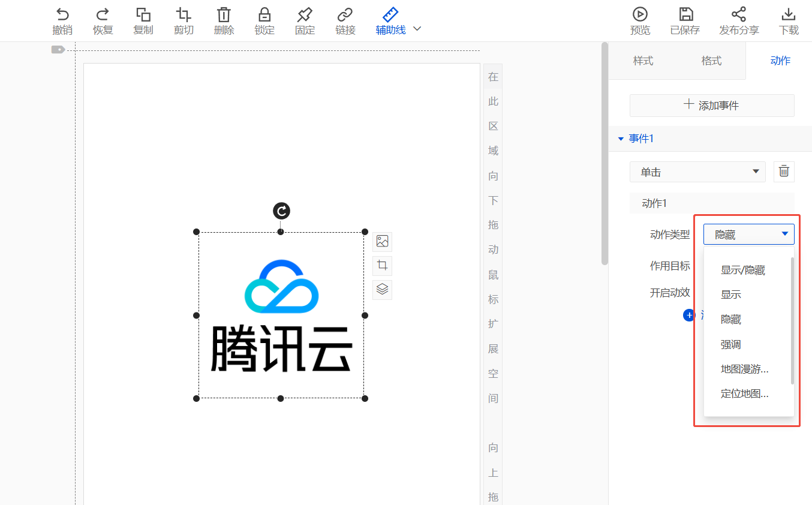Open the Link (链接) tool

point(345,15)
